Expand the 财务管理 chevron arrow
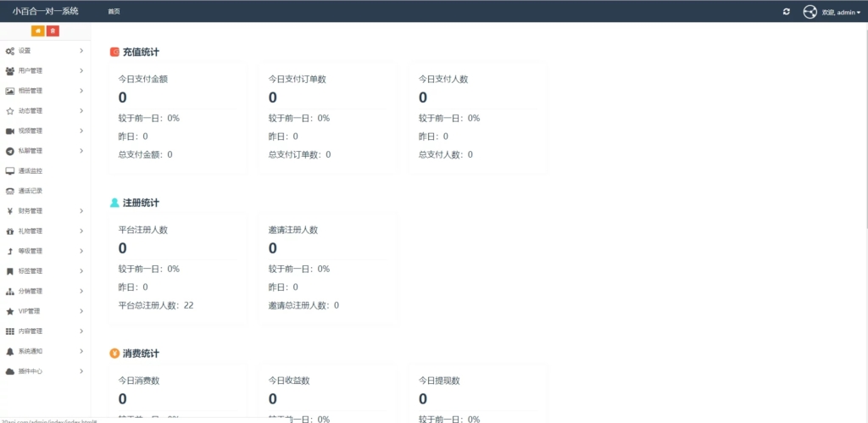 81,211
